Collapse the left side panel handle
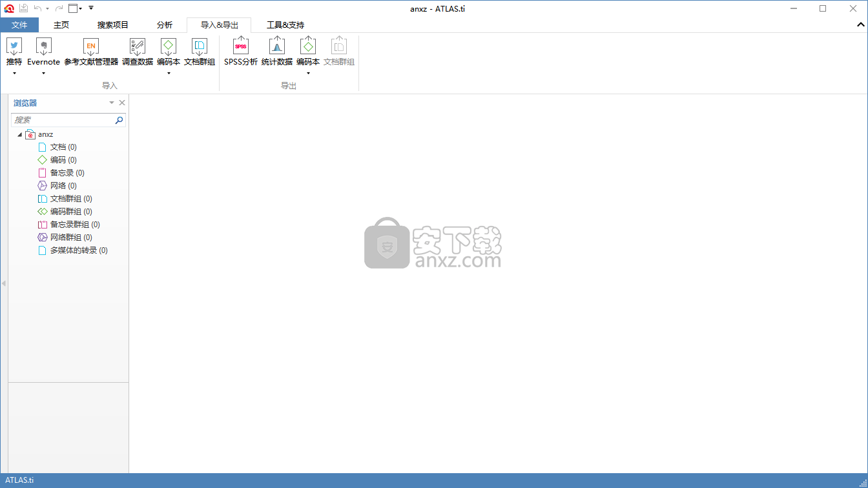The width and height of the screenshot is (868, 488). 3,283
